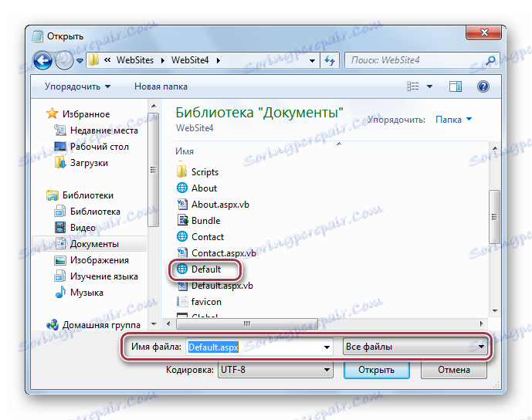Click the Scripts folder icon
532x420 pixels.
(x=182, y=171)
